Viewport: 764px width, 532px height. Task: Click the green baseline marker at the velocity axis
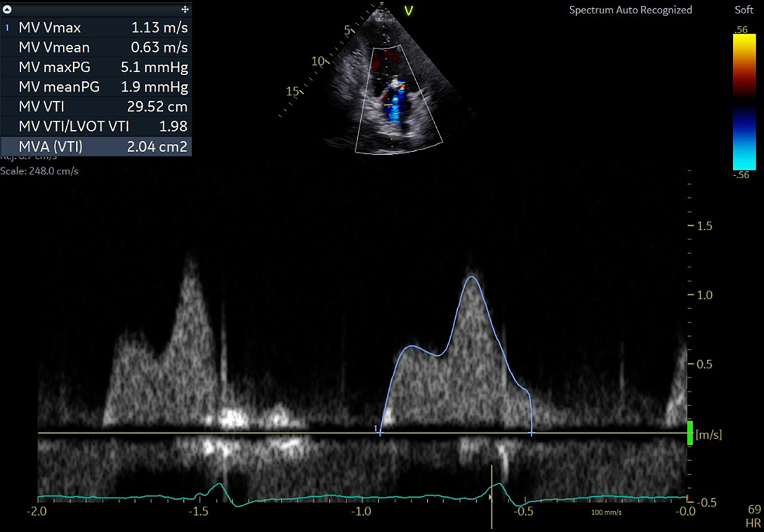[691, 432]
